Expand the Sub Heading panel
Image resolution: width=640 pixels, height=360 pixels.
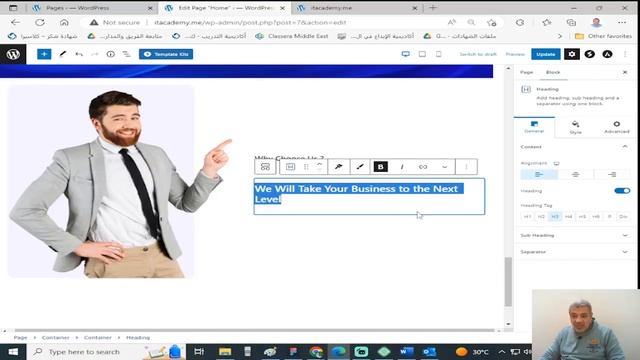click(x=576, y=236)
